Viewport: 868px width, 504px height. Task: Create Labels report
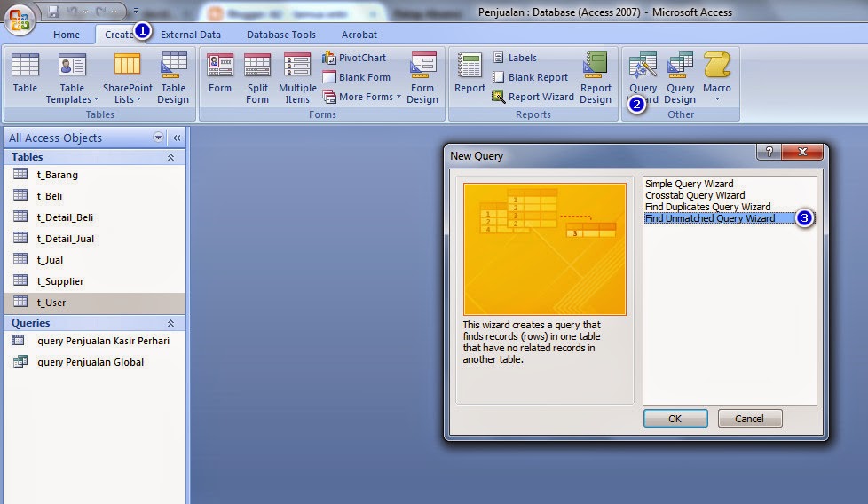(515, 58)
